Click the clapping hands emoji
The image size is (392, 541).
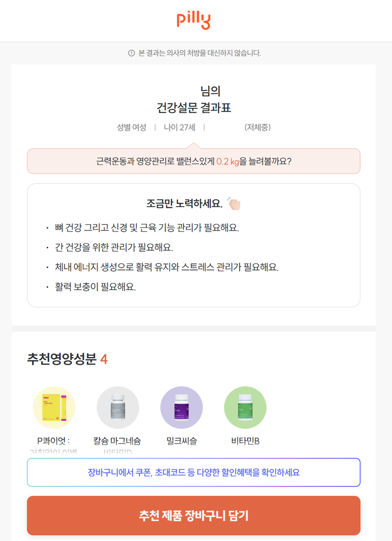pyautogui.click(x=234, y=204)
